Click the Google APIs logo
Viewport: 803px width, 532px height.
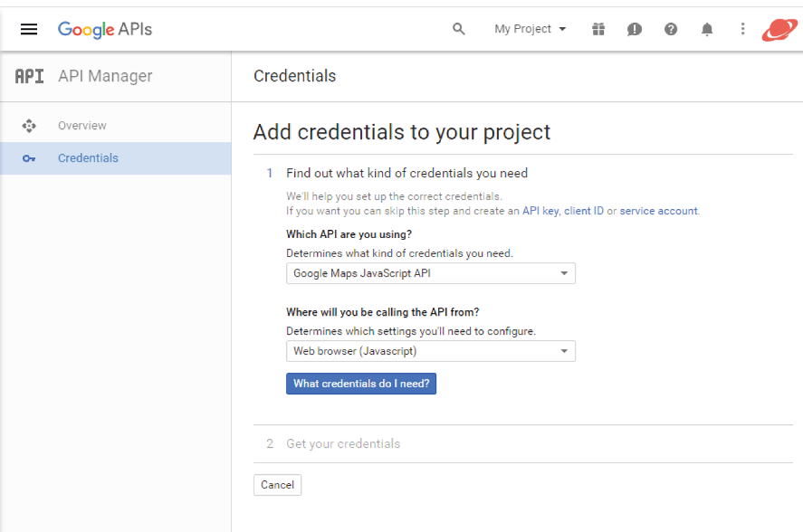click(105, 29)
